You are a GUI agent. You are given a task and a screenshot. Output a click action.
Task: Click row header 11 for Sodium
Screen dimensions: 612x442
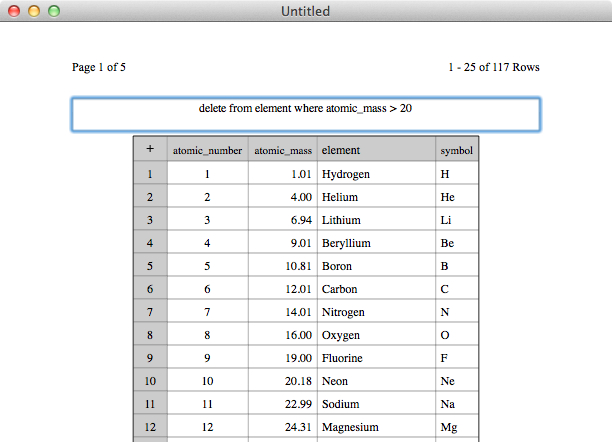150,404
